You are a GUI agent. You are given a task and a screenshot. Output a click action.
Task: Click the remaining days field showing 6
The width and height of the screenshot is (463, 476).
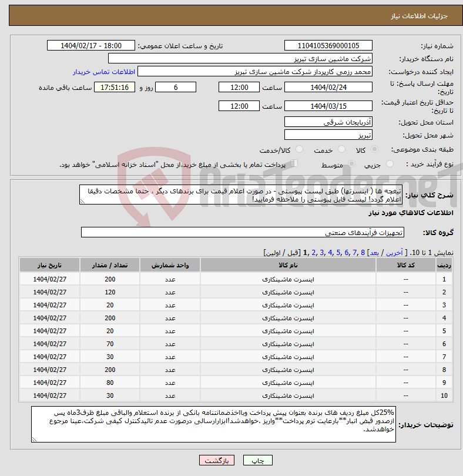(176, 87)
